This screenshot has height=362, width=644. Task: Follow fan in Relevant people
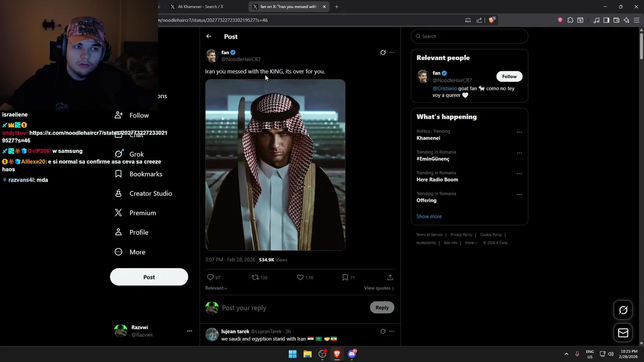coord(509,76)
